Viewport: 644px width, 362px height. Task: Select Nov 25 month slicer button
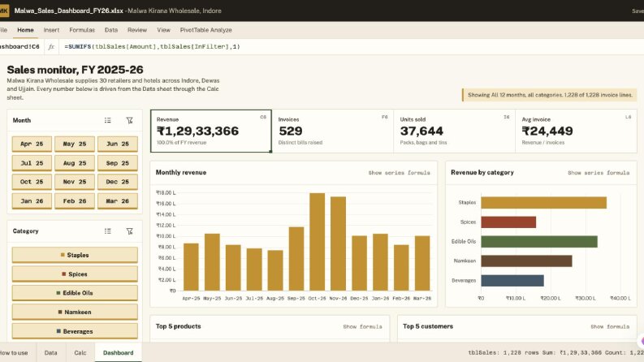point(75,182)
